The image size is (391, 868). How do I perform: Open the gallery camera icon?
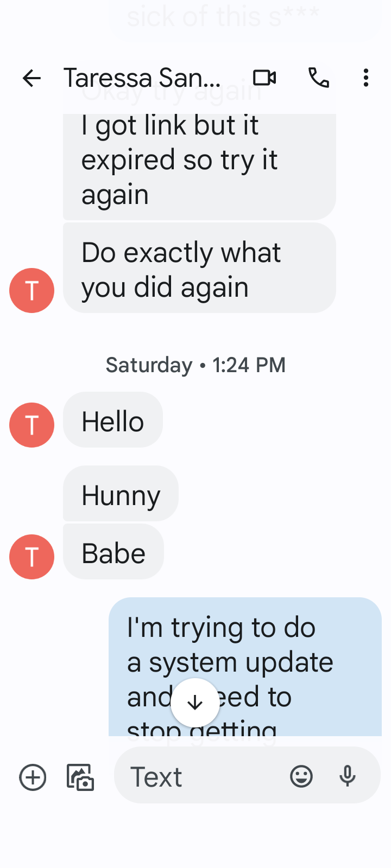80,777
